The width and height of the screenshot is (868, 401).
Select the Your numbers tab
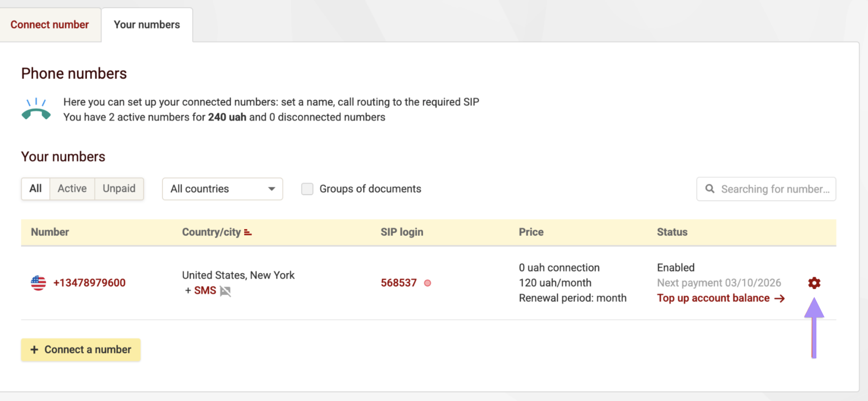click(x=147, y=25)
